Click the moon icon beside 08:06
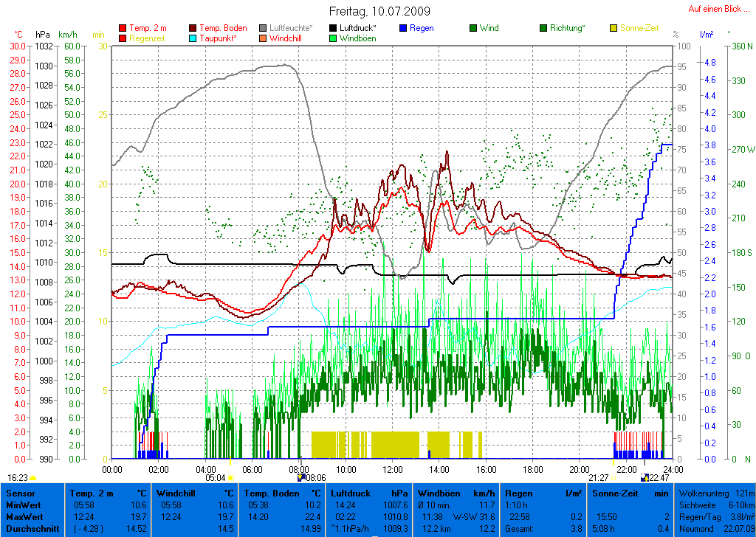 point(300,478)
